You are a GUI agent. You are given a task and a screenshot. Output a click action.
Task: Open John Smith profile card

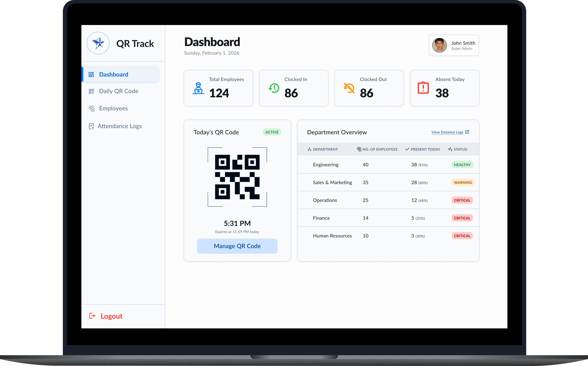point(454,45)
